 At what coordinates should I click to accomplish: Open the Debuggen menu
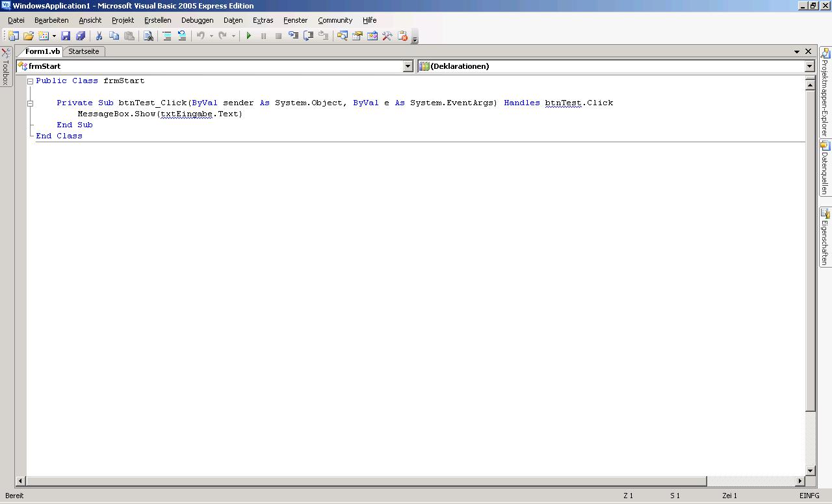pos(198,20)
